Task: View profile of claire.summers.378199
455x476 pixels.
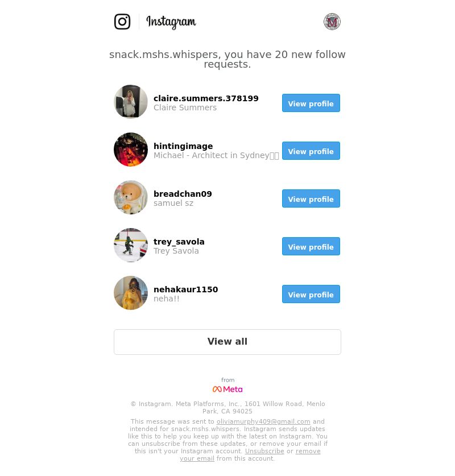Action: [311, 103]
